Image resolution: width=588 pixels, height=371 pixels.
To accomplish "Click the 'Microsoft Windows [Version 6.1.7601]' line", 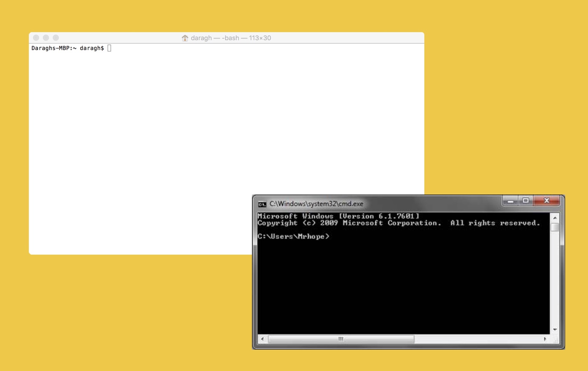I will click(338, 216).
